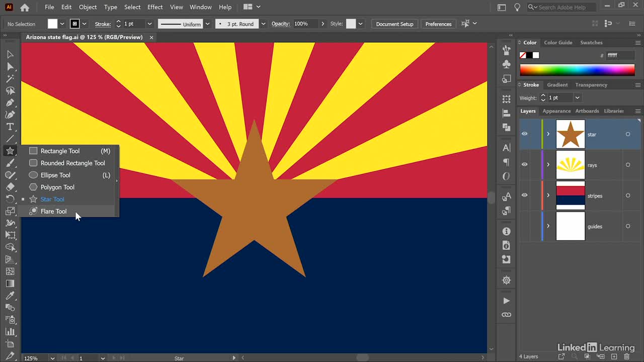Select the Eraser tool
Image resolution: width=644 pixels, height=362 pixels.
10,187
